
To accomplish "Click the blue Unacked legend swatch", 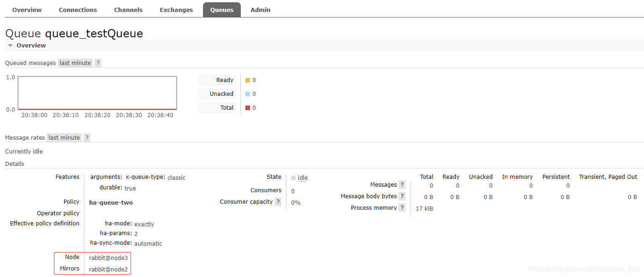I will [248, 94].
